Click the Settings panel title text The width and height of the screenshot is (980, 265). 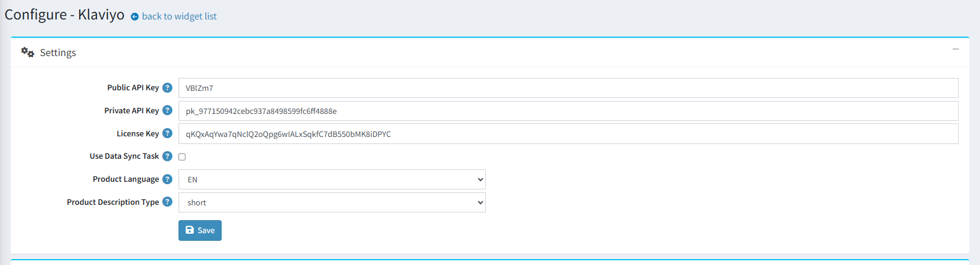58,53
